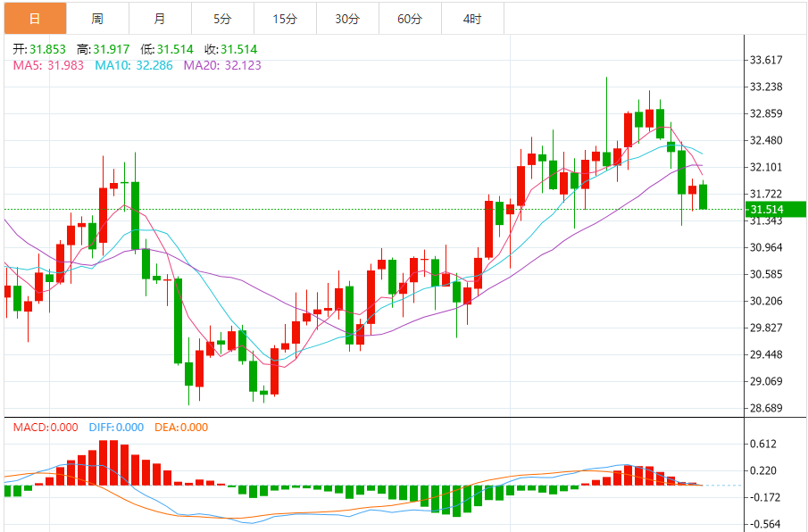Switch to the 周 weekly tab
The height and width of the screenshot is (532, 808).
point(97,19)
